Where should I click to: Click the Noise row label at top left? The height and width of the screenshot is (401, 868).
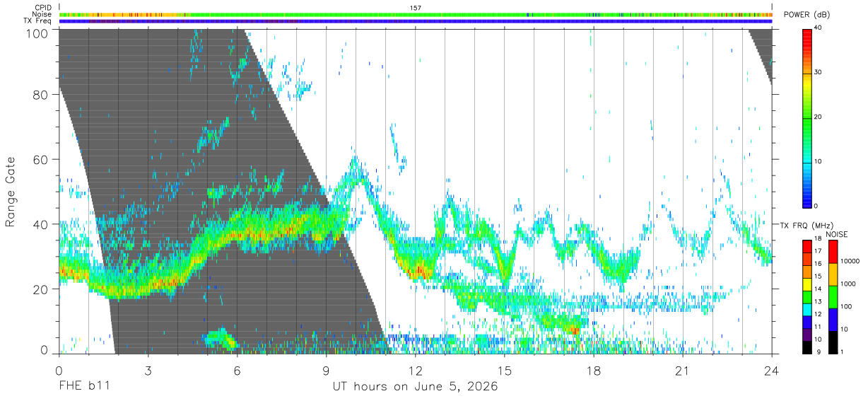42,14
